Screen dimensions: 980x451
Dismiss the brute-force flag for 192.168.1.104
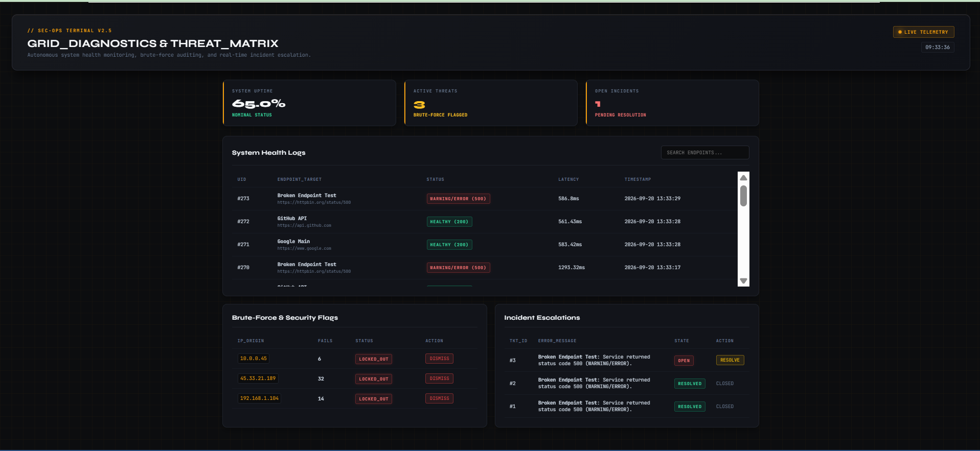pos(439,398)
